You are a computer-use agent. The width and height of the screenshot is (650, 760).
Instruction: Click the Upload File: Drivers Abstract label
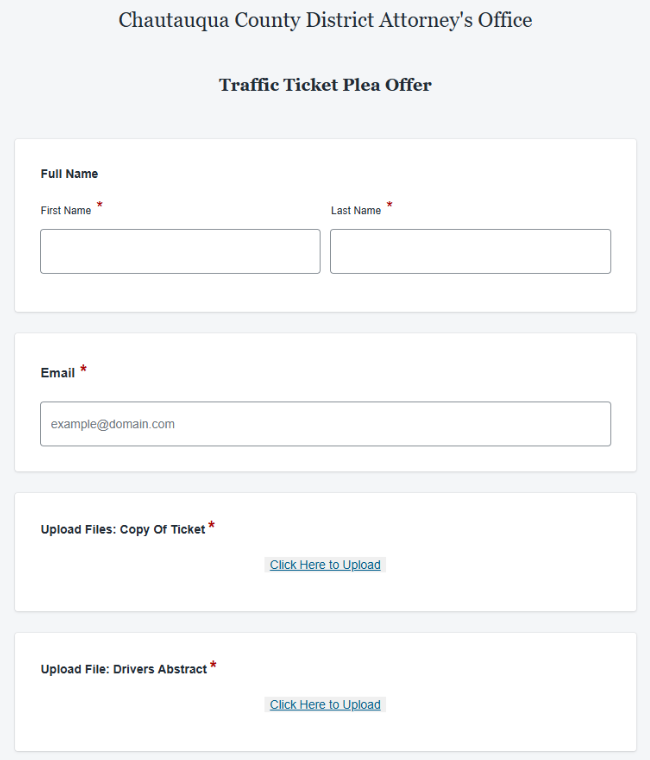(x=124, y=669)
